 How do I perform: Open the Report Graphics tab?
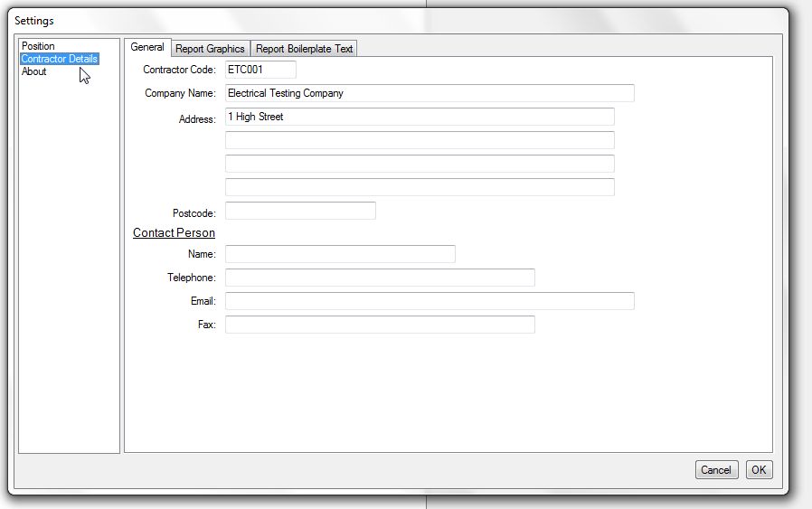[210, 49]
